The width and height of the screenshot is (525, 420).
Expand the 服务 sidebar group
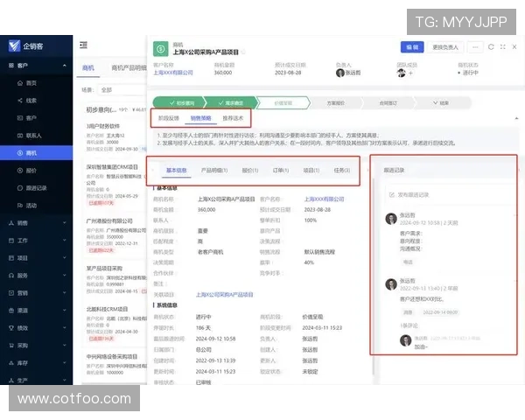click(x=64, y=276)
